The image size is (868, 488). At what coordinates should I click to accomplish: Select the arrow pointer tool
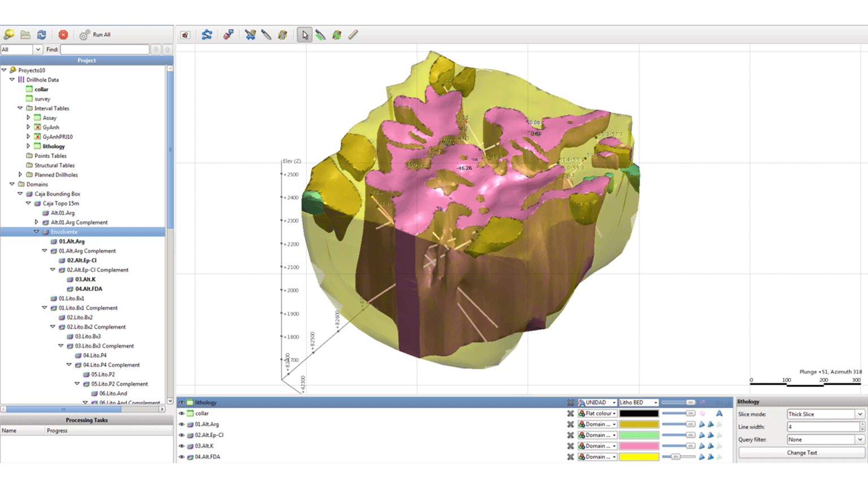click(x=305, y=35)
